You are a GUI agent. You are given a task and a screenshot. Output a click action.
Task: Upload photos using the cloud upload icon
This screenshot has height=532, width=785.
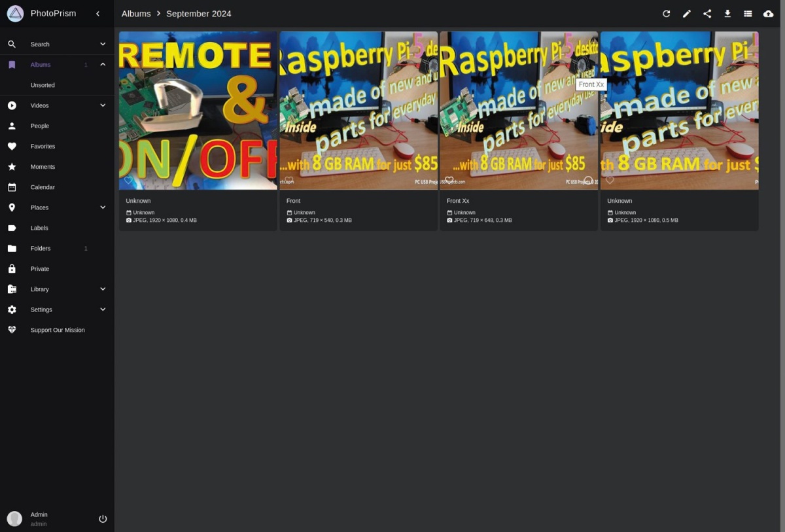click(x=768, y=14)
